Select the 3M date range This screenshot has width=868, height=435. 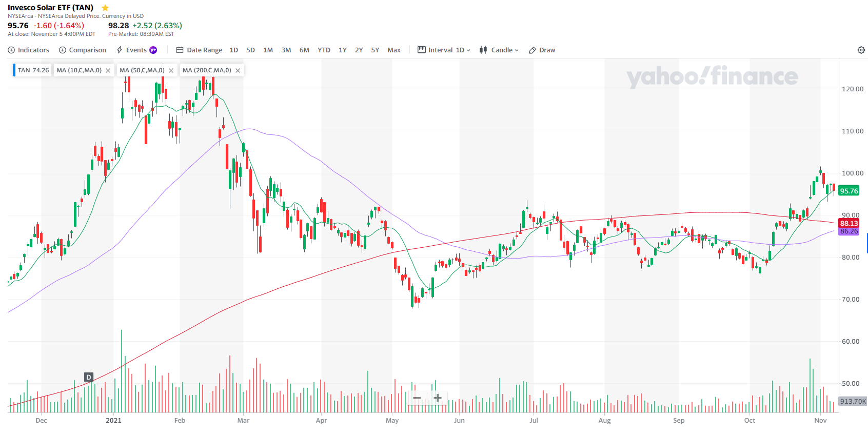[x=286, y=50]
